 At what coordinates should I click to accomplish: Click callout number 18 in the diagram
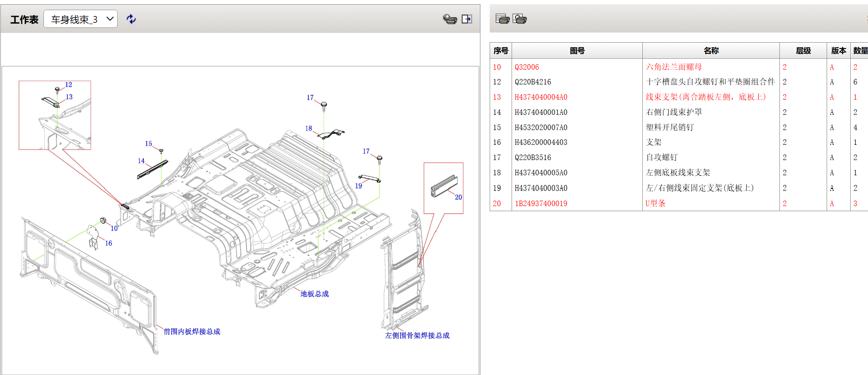[308, 128]
